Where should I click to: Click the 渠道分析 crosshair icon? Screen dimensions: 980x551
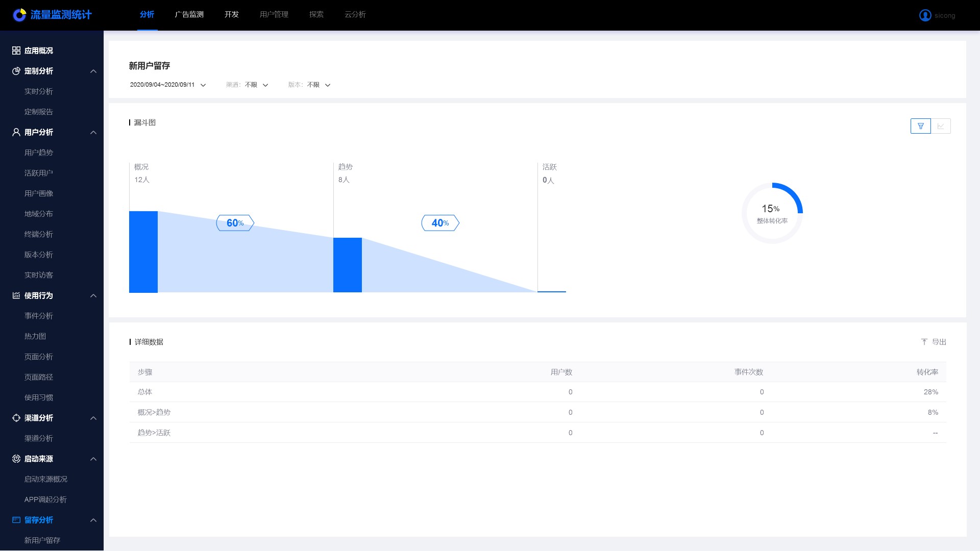point(16,418)
